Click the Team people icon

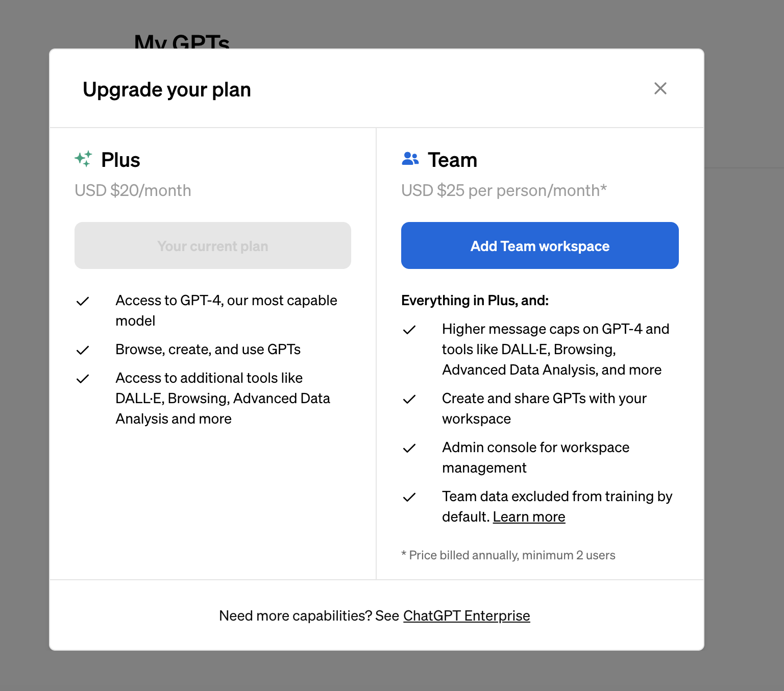pyautogui.click(x=410, y=159)
